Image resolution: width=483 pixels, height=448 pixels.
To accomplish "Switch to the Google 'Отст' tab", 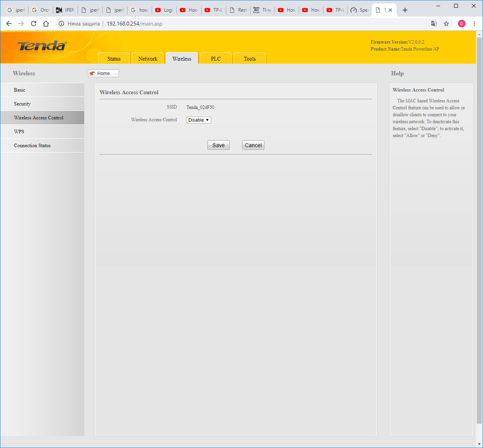I will tap(41, 10).
